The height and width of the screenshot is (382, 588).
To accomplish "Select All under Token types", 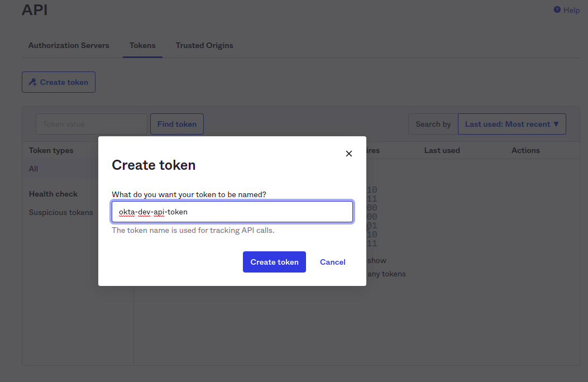I will tap(33, 168).
